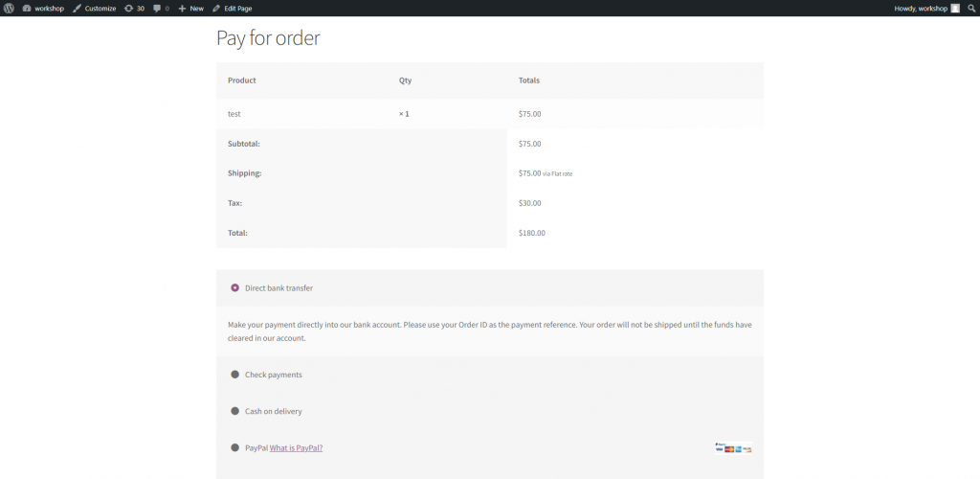
Task: Click the comments bubble icon
Action: pyautogui.click(x=158, y=8)
